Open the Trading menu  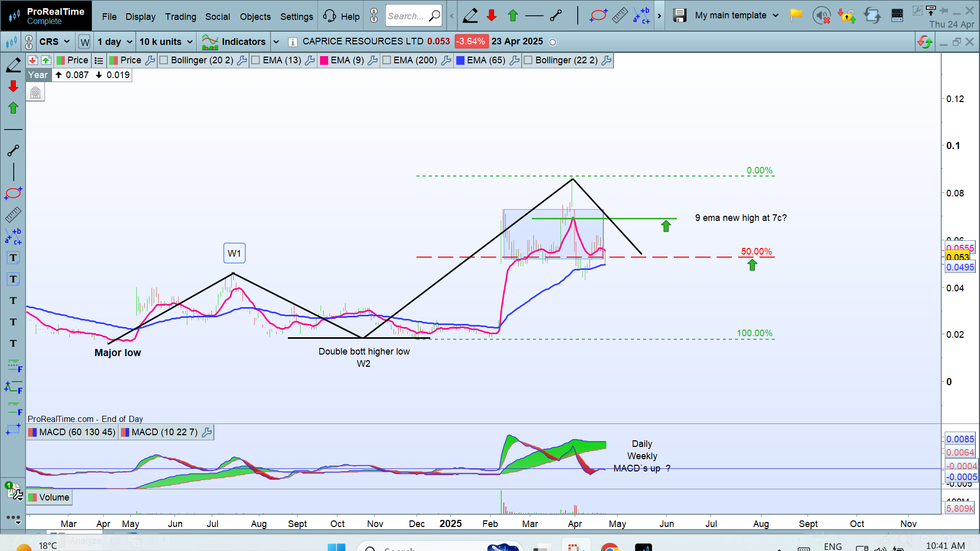click(181, 16)
